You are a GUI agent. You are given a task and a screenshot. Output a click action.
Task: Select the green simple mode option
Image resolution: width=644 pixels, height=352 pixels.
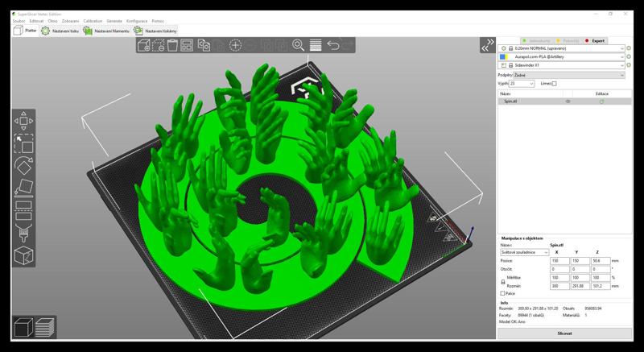point(537,40)
